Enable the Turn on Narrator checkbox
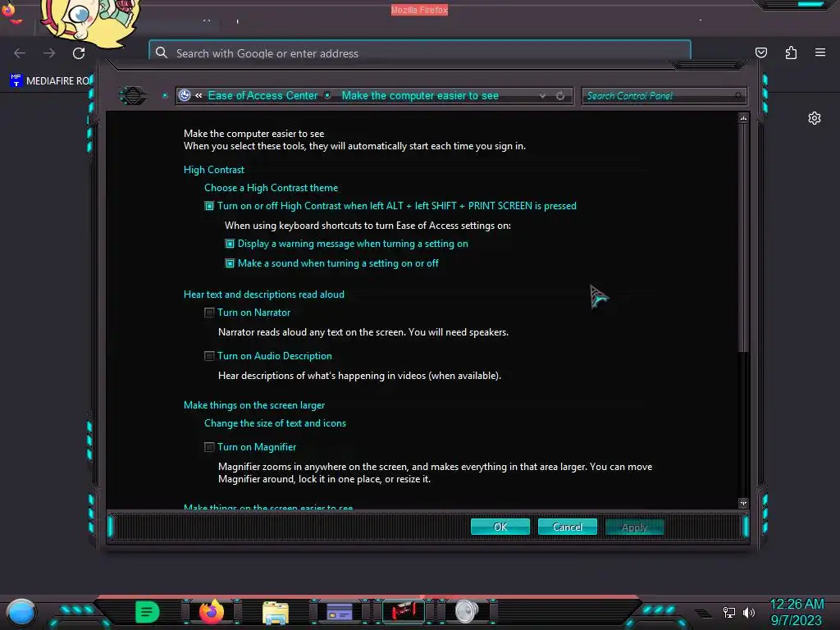Viewport: 840px width, 630px height. [209, 313]
